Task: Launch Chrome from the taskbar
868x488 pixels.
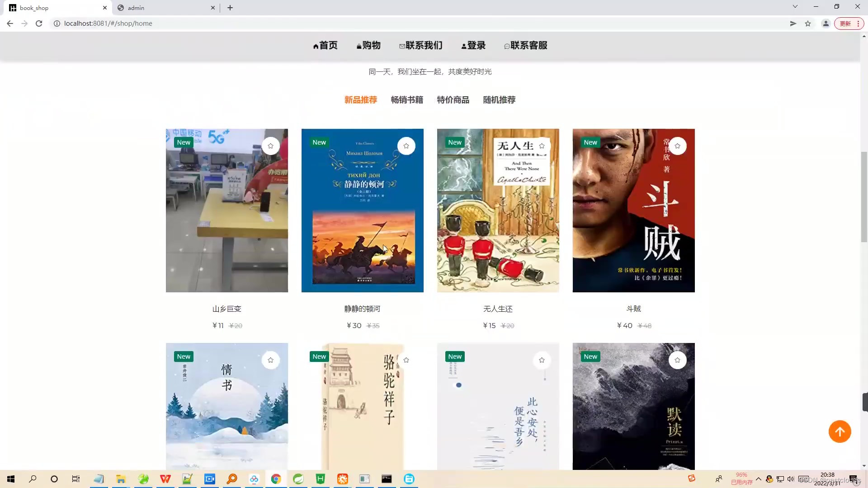Action: 276,479
